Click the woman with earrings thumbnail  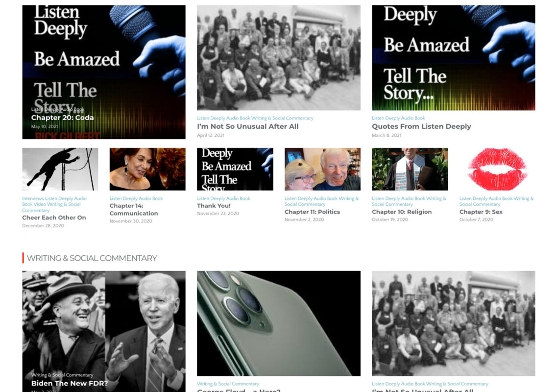click(147, 169)
